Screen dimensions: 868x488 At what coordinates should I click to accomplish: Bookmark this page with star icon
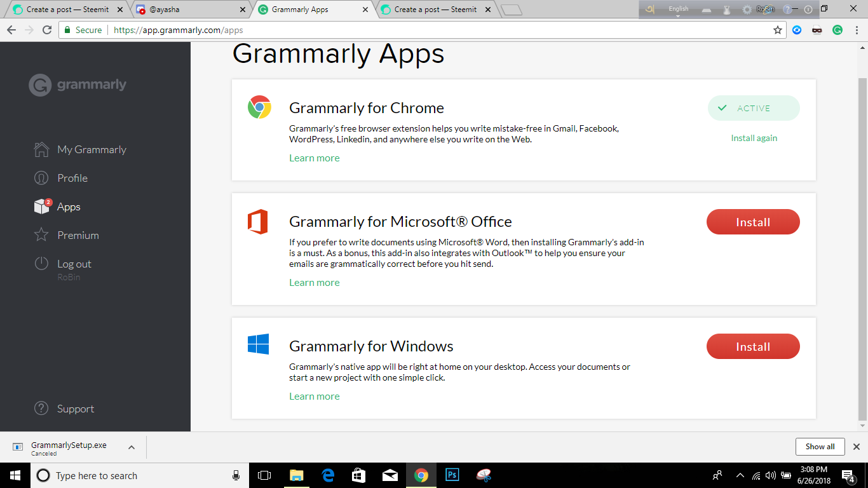[x=777, y=30]
